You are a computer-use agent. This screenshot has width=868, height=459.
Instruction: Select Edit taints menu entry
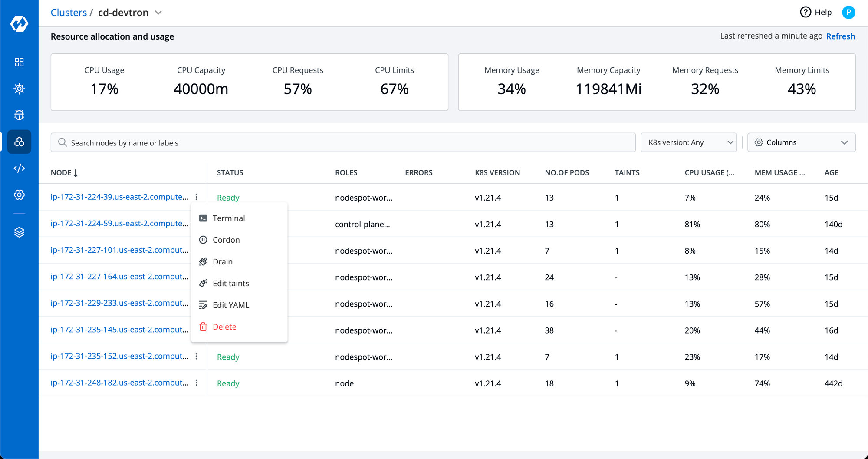click(239, 283)
